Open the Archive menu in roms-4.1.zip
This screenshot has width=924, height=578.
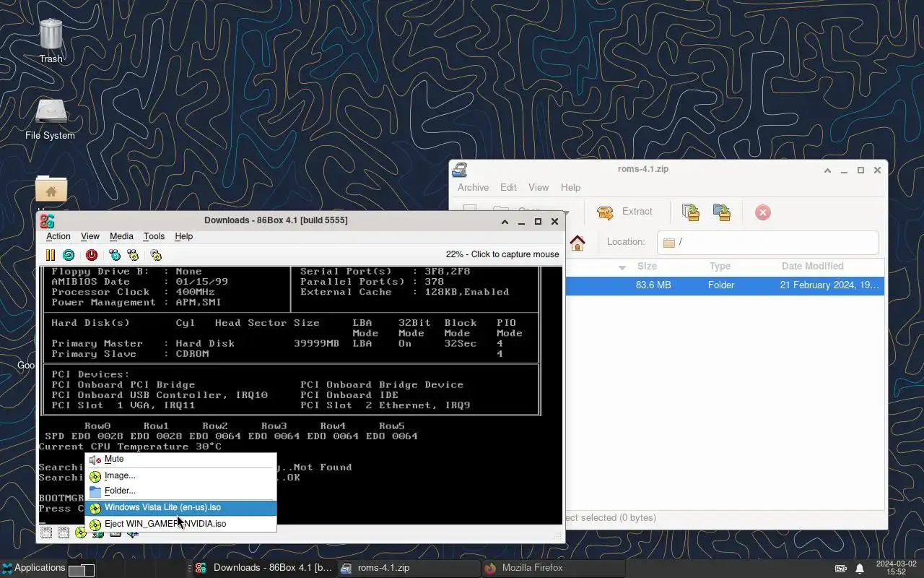tap(474, 187)
